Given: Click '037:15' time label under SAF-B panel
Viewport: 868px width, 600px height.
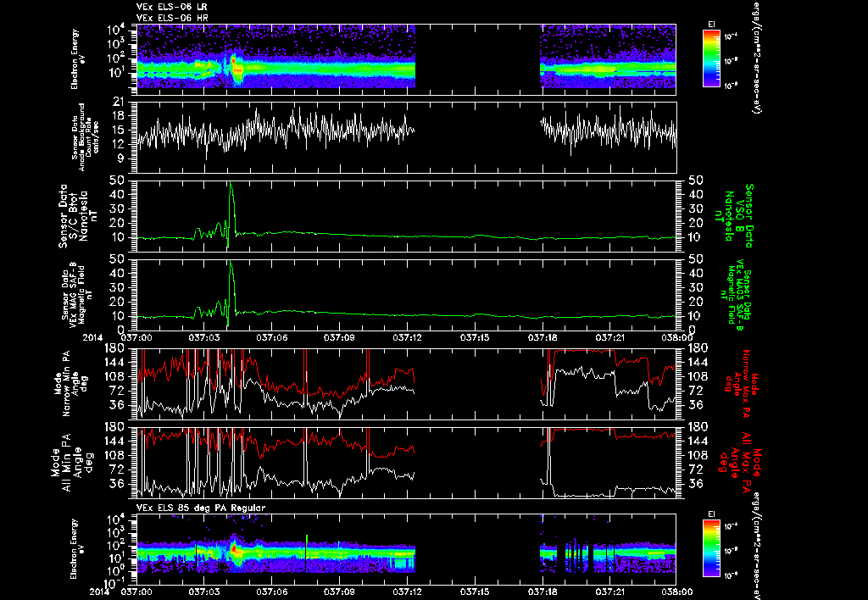Looking at the screenshot, I should pos(475,336).
